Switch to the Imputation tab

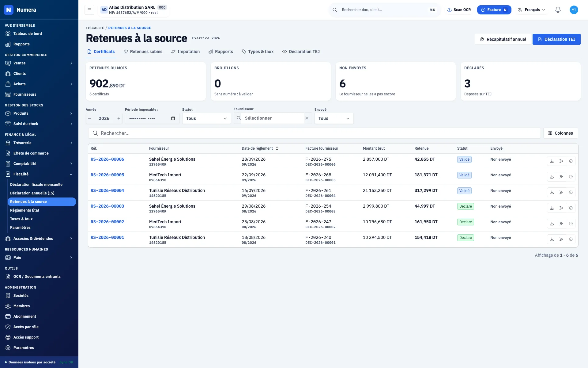[x=186, y=52]
